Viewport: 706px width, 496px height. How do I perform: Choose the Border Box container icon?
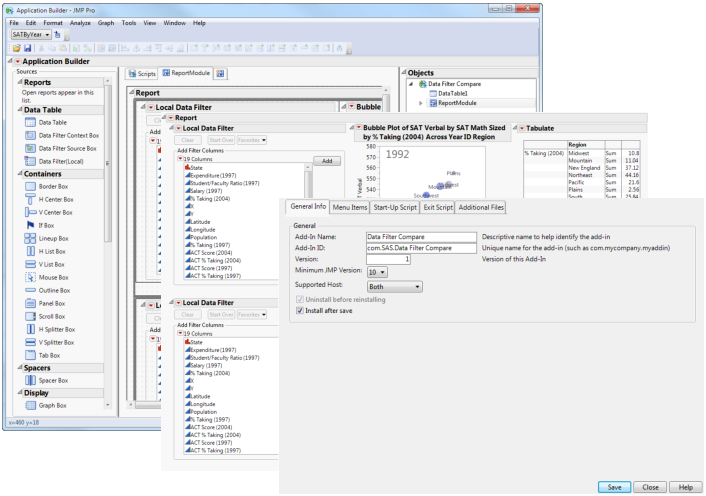coord(29,186)
